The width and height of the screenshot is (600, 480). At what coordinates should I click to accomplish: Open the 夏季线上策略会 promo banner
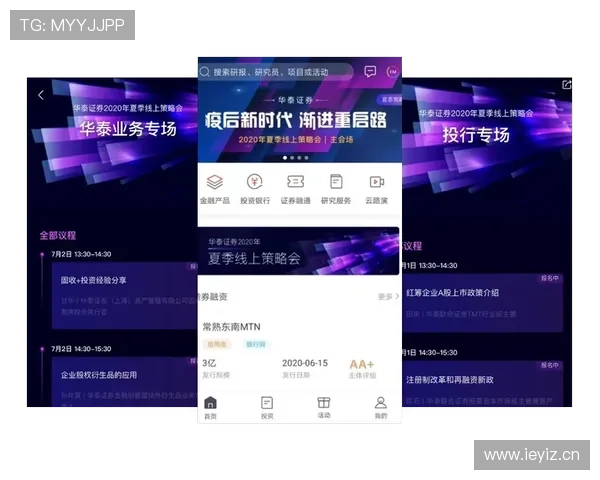coord(298,251)
